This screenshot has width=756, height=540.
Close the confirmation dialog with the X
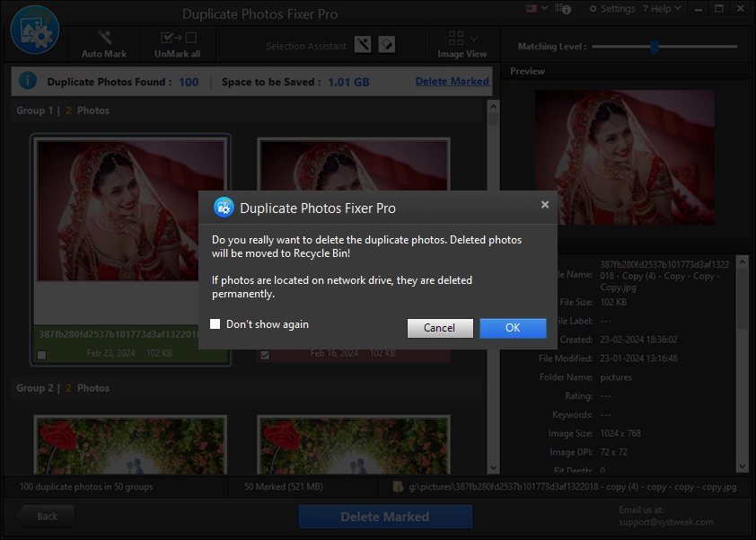pos(545,205)
